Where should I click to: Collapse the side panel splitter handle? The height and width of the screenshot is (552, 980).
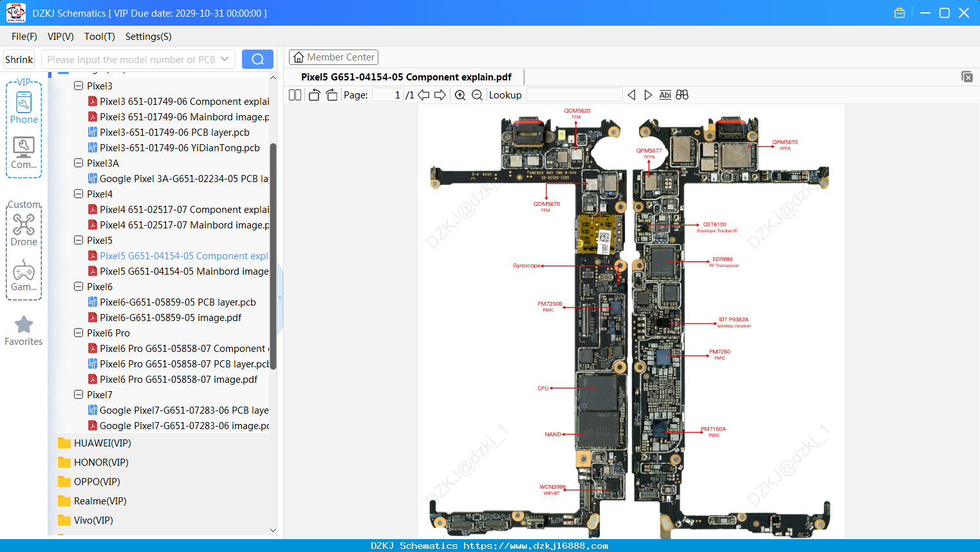[280, 298]
